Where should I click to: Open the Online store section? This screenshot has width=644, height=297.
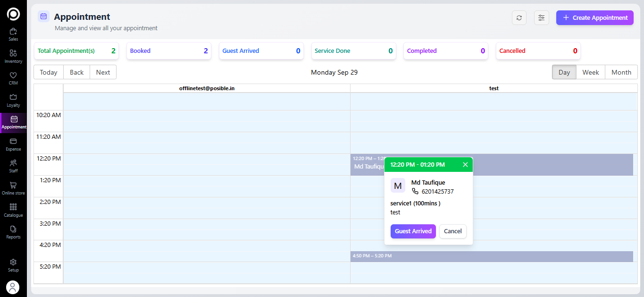pyautogui.click(x=13, y=188)
